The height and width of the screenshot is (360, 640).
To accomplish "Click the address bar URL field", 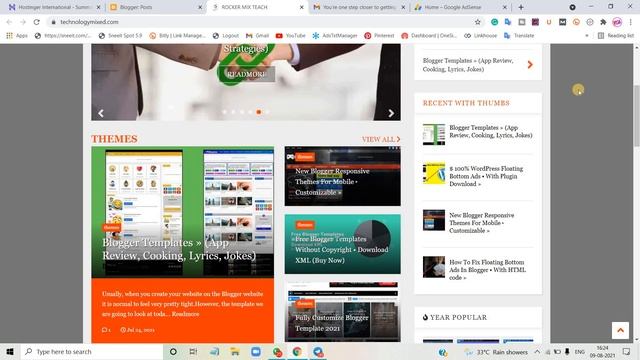I will (x=261, y=22).
